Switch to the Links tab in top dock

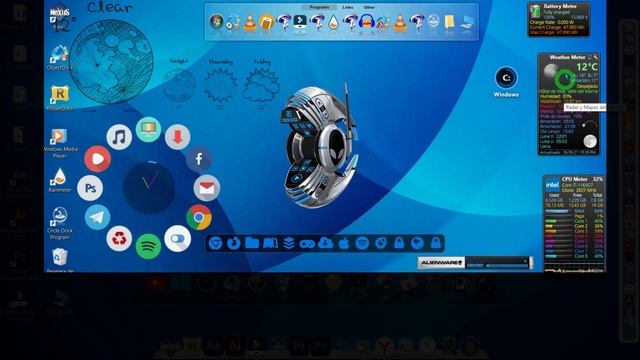(x=348, y=7)
